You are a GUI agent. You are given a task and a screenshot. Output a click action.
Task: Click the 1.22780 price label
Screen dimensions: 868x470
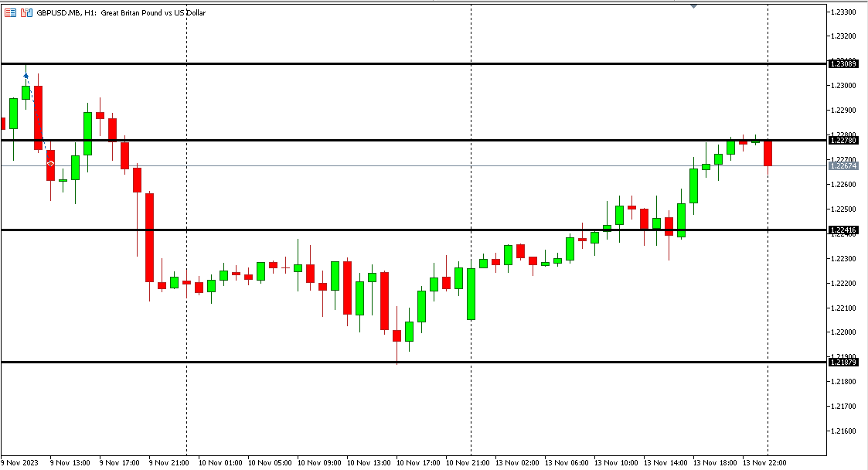[843, 141]
